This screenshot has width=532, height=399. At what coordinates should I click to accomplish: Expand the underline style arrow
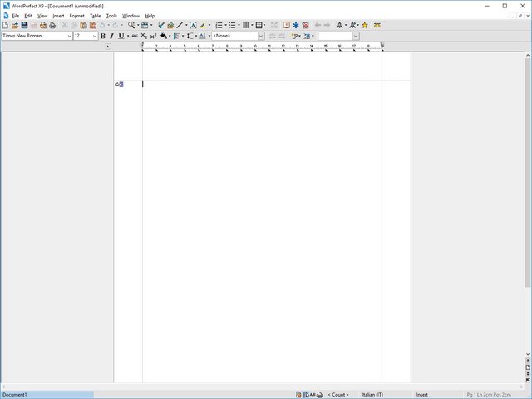128,36
